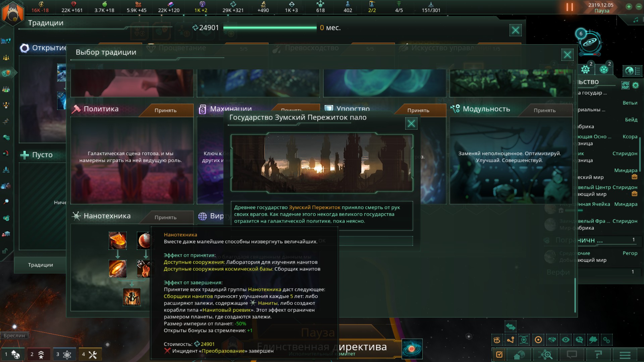Click the tradition unity progress bar
This screenshot has height=362, width=644.
click(270, 28)
